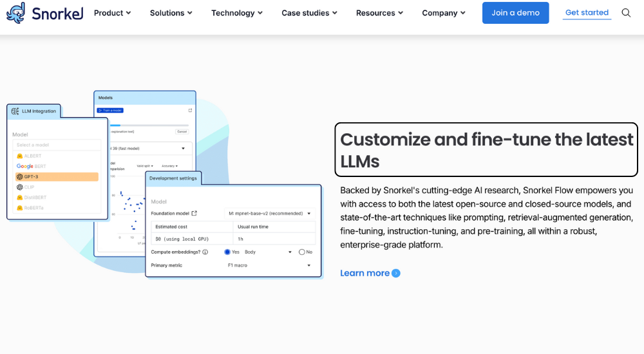This screenshot has width=644, height=354.
Task: Click the Snorkel octopus logo
Action: tap(15, 13)
